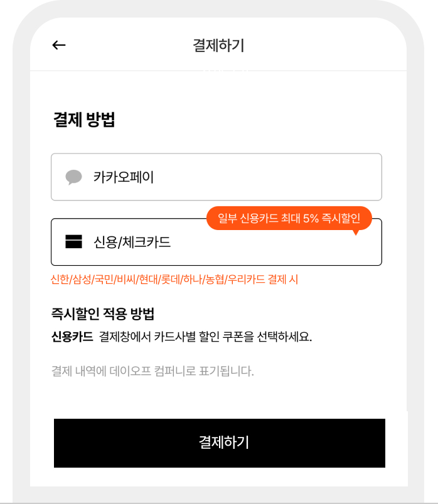Viewport: 438px width, 504px height.
Task: Select 신용/체크카드 payment option
Action: tap(216, 242)
